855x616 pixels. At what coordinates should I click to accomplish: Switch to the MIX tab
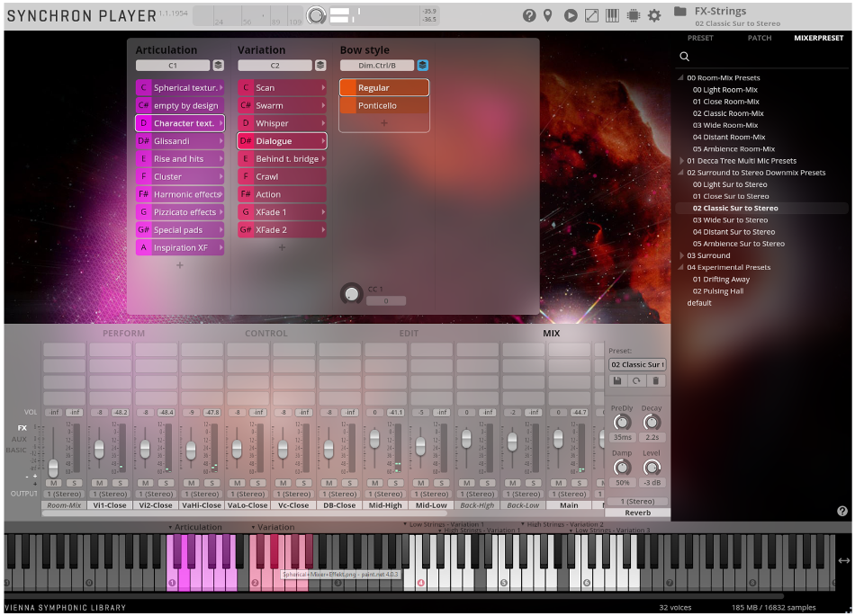(552, 334)
